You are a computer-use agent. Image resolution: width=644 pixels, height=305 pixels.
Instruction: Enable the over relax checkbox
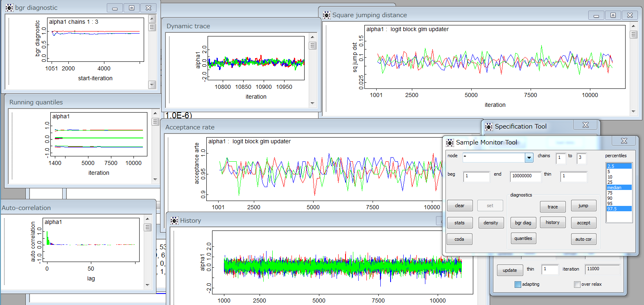577,285
